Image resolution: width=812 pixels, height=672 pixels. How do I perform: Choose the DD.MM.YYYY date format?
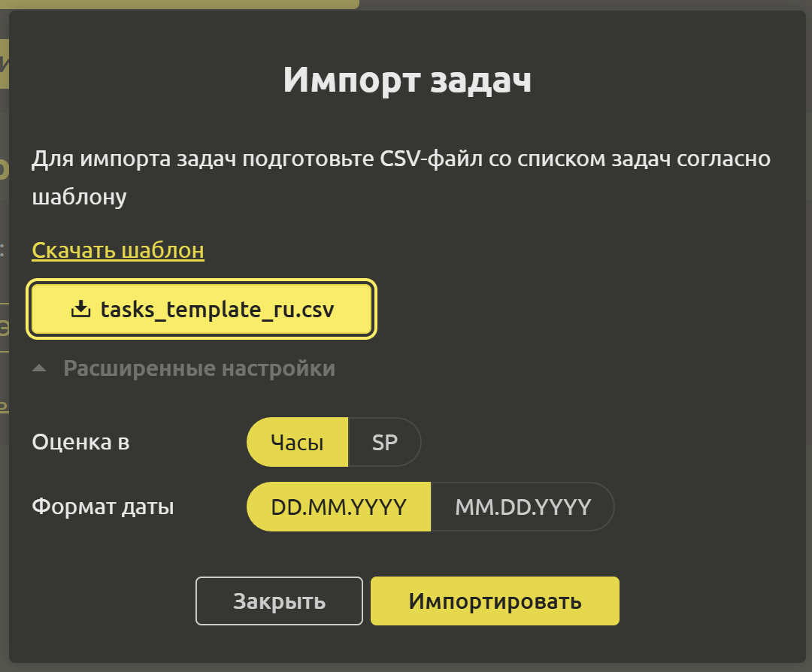[338, 507]
